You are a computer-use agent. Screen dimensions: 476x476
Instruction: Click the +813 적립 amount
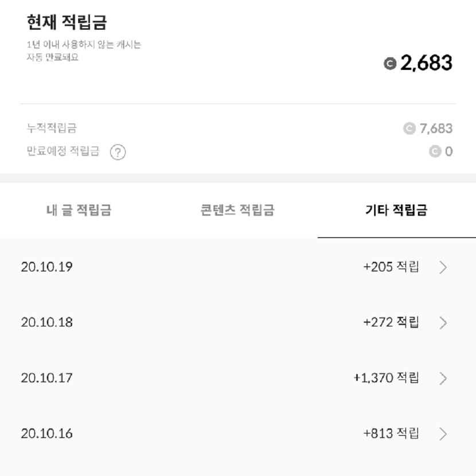(x=391, y=434)
